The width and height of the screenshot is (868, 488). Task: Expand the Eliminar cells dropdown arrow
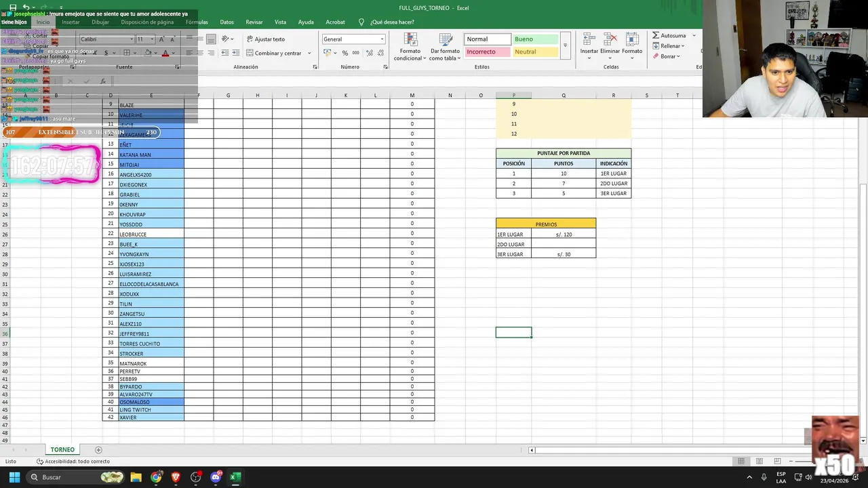pos(610,58)
